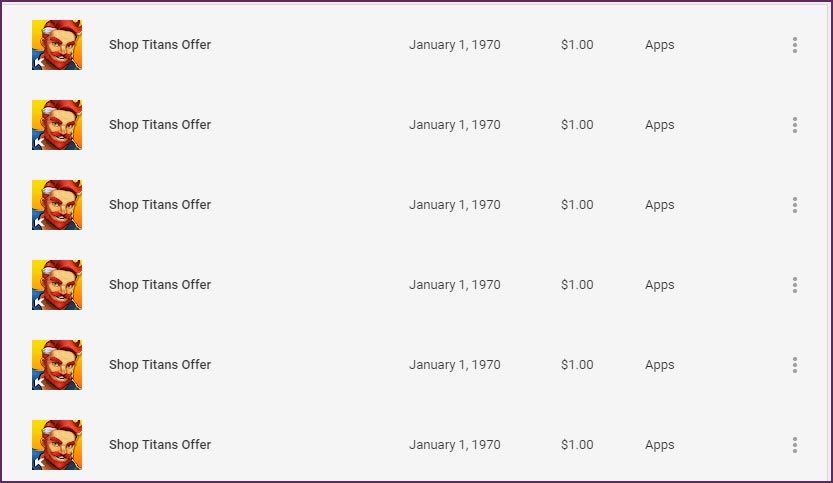833x483 pixels.
Task: Click the Shop Titans icon in first row
Action: pyautogui.click(x=57, y=45)
